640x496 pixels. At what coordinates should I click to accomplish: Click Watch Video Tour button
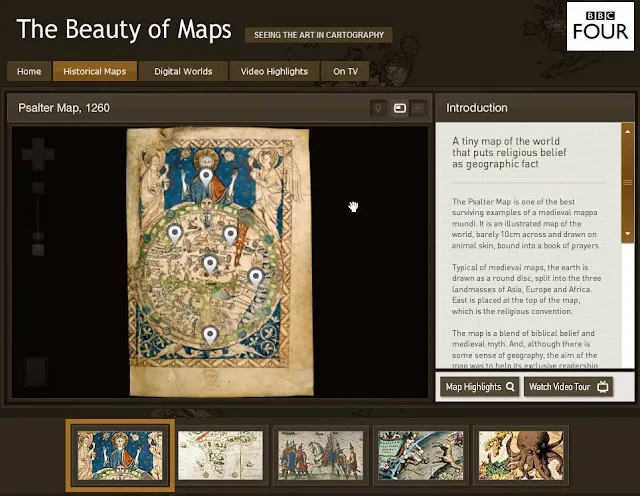(x=568, y=387)
